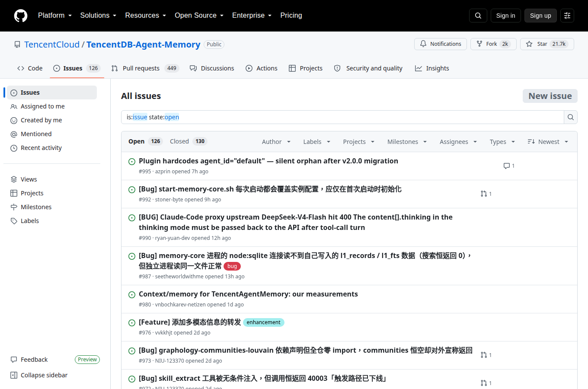Open the global navigation menu icon
588x389 pixels.
click(567, 16)
